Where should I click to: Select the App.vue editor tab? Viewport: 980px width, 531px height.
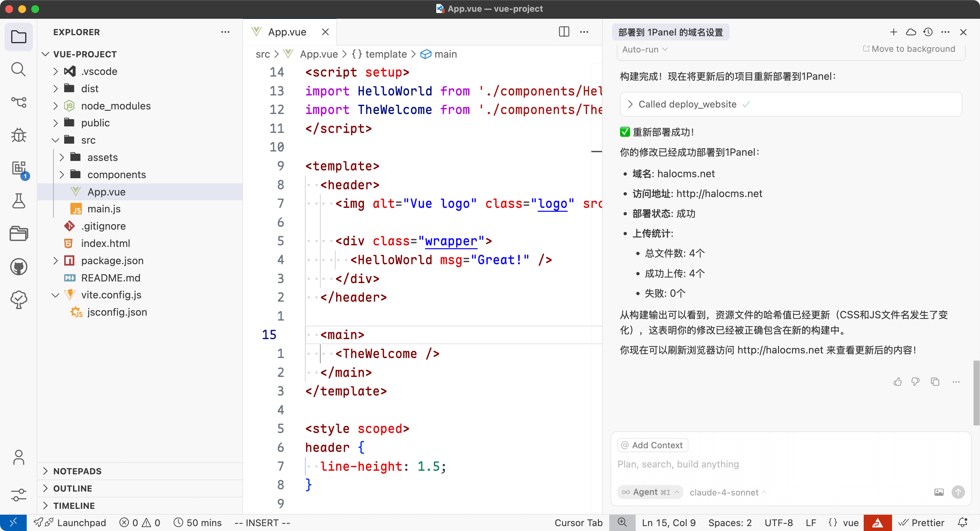coord(287,32)
